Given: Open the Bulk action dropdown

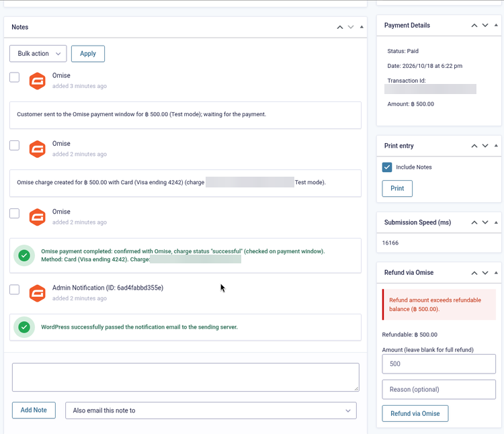Looking at the screenshot, I should click(x=38, y=54).
